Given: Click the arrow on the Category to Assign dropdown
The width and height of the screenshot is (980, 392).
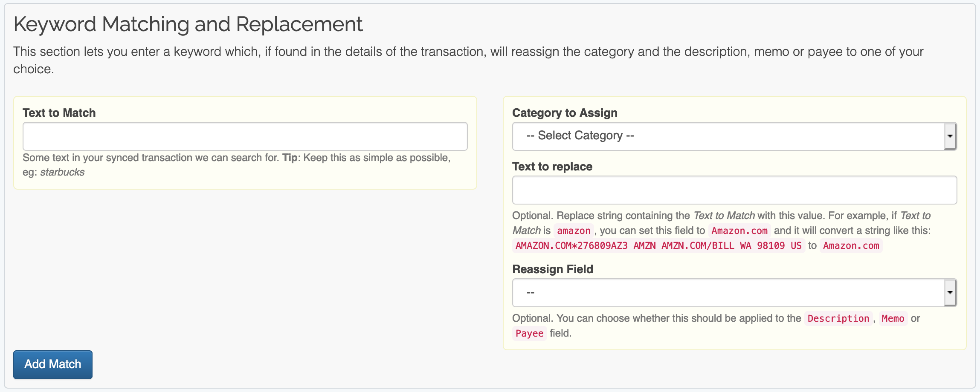Looking at the screenshot, I should point(950,136).
